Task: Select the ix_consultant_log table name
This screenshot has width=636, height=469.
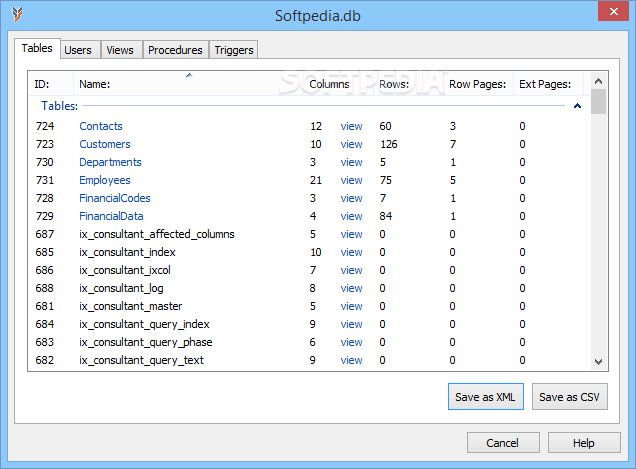Action: pyautogui.click(x=121, y=288)
